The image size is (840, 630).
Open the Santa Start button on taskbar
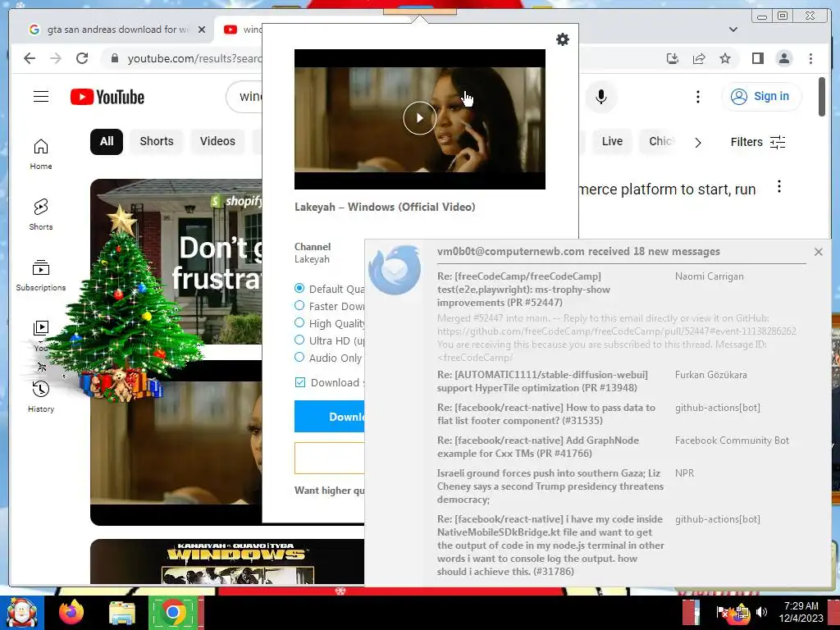point(22,613)
